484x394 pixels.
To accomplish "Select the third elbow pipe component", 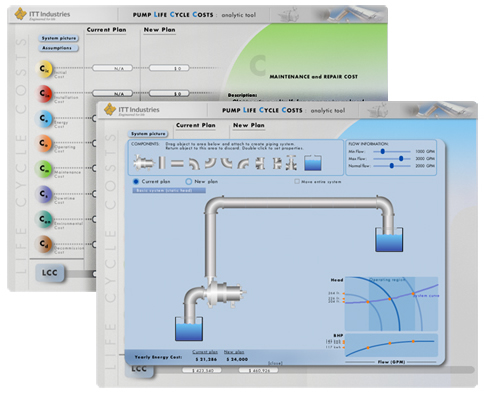I will [227, 163].
